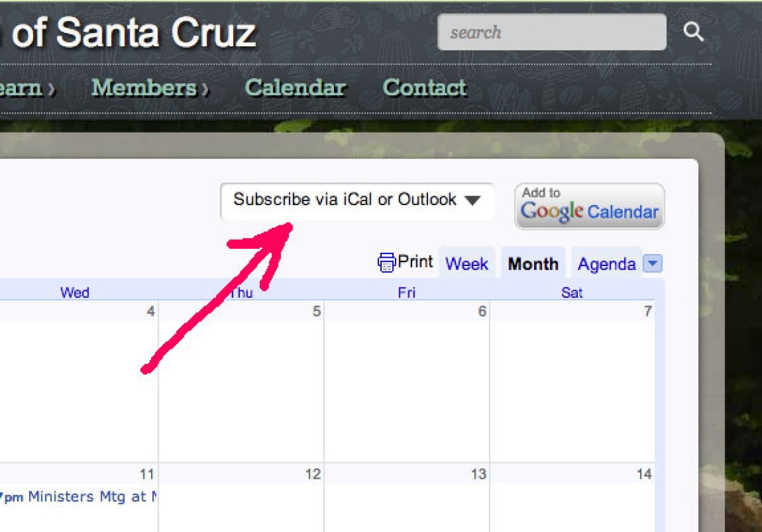762x532 pixels.
Task: Click day 7 on Saturday column
Action: (x=647, y=312)
